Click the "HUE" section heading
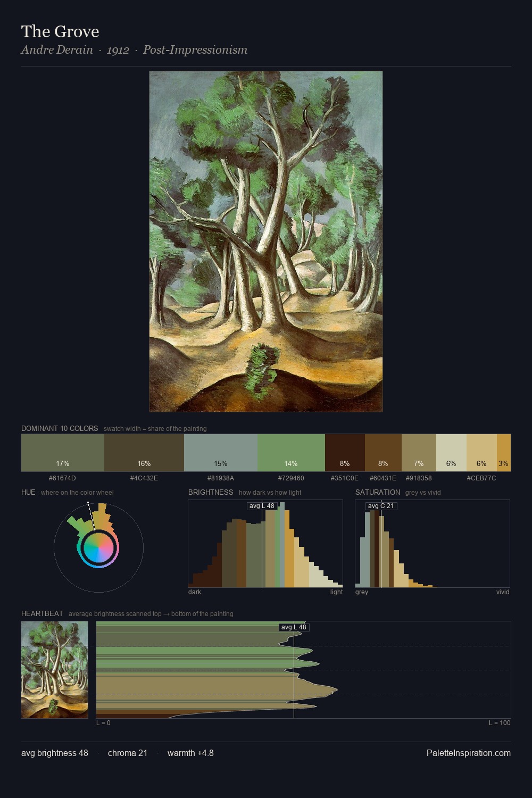This screenshot has width=532, height=798. [28, 492]
